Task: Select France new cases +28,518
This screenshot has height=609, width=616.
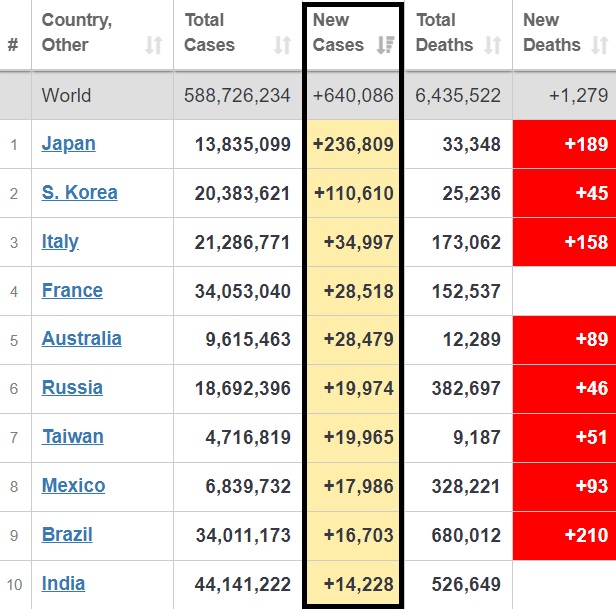Action: [x=359, y=291]
